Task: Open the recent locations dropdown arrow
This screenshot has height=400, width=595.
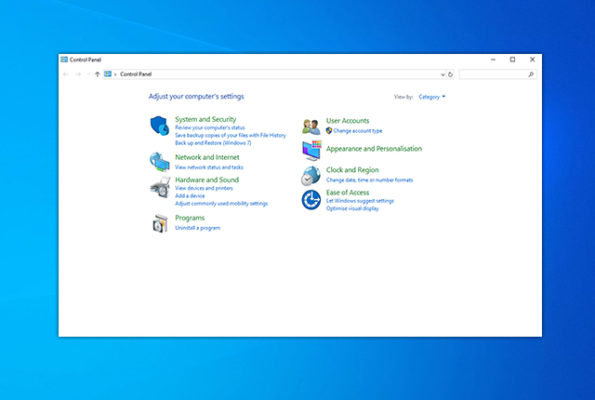Action: click(x=88, y=74)
